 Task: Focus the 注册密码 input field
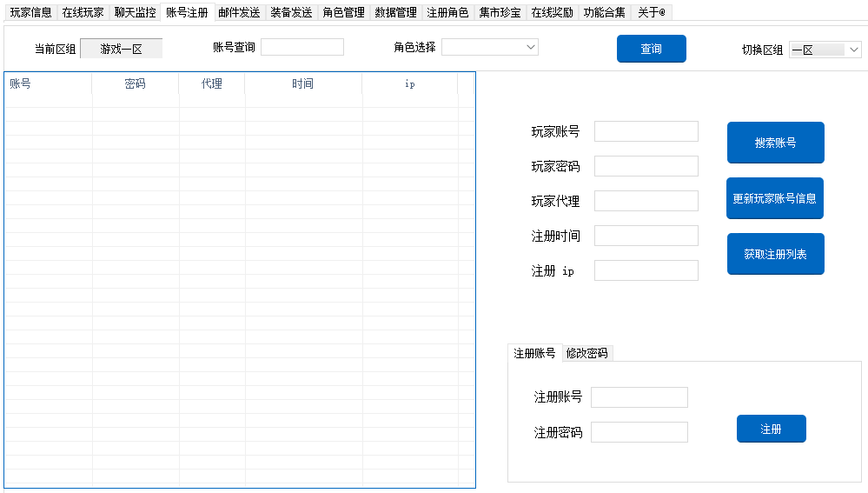[639, 432]
